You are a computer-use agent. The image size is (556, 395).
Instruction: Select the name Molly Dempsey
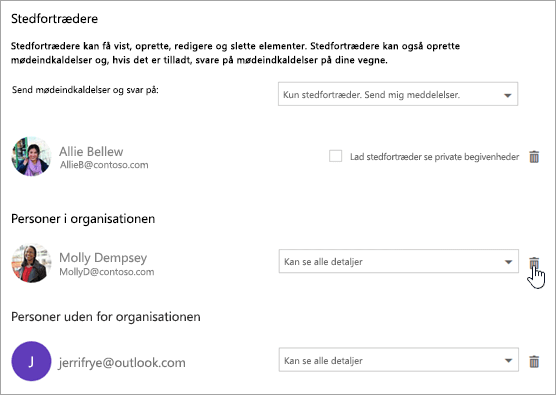click(103, 258)
